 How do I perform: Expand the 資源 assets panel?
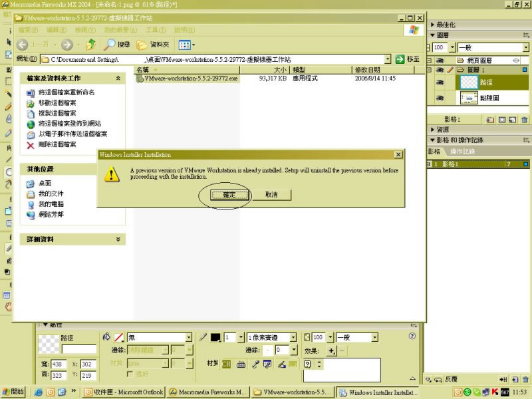433,130
